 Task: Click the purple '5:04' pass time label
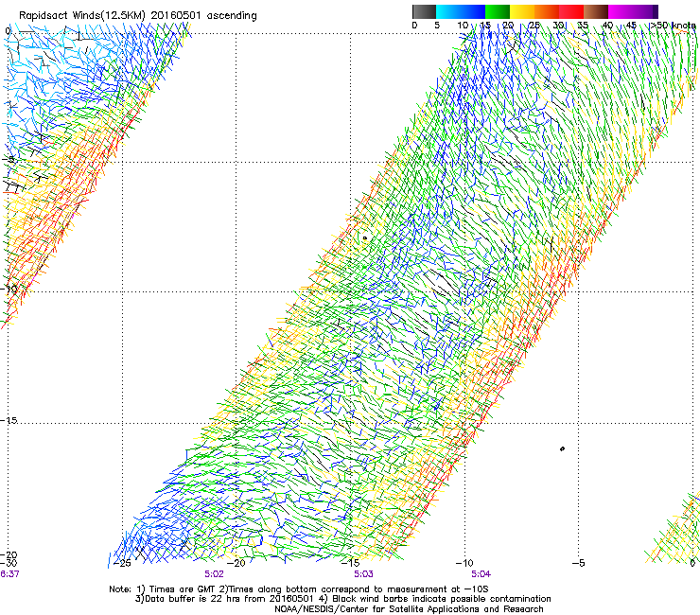point(481,574)
